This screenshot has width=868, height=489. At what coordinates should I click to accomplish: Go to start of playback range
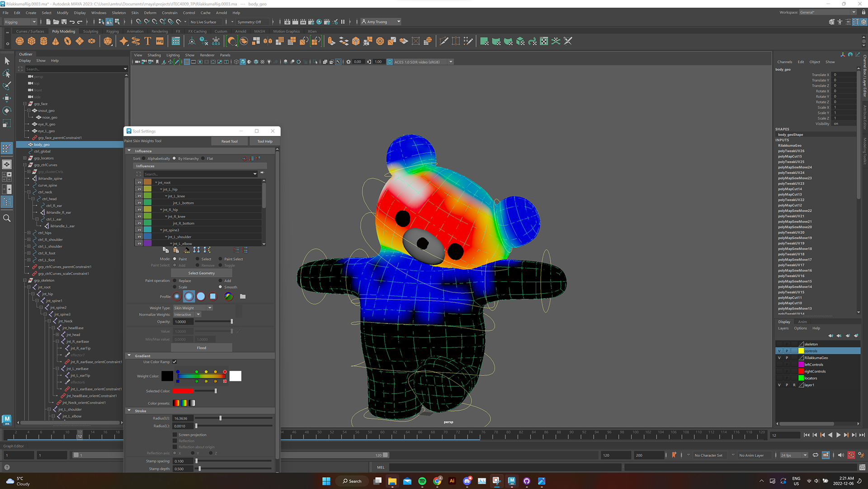pos(807,435)
